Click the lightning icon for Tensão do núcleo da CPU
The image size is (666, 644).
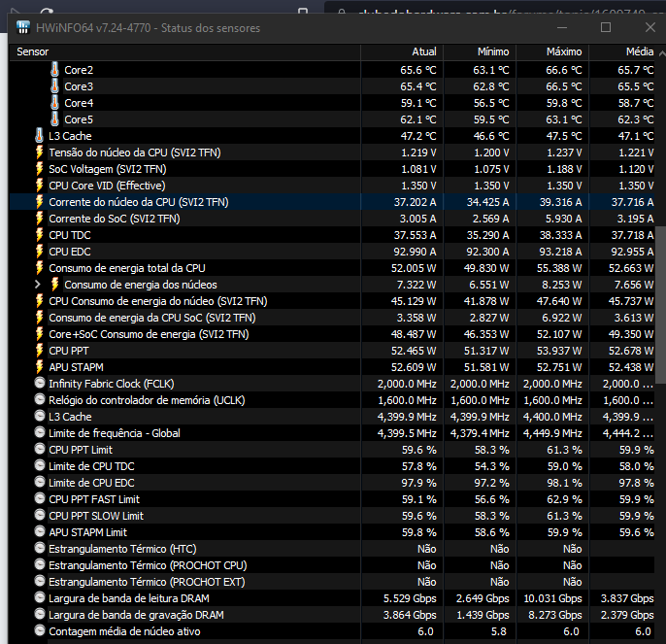coord(39,153)
